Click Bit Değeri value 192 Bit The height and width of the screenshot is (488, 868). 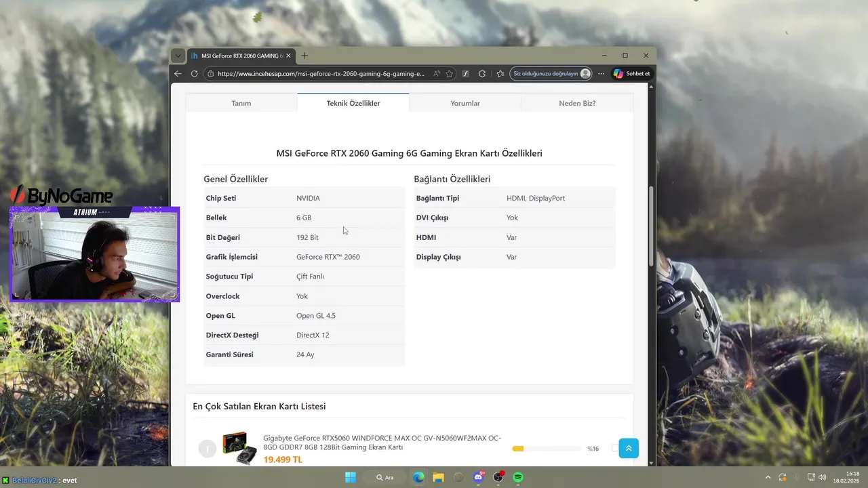click(x=307, y=237)
